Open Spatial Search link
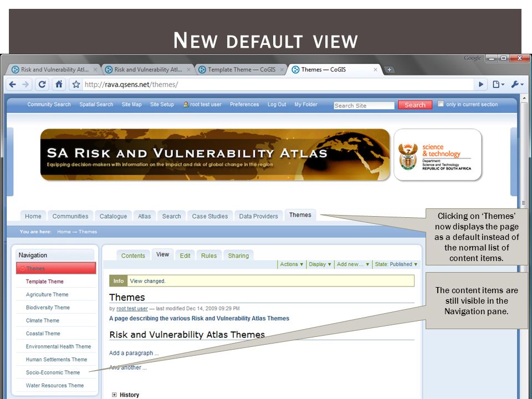Screen dimensions: 532x399 click(96, 105)
